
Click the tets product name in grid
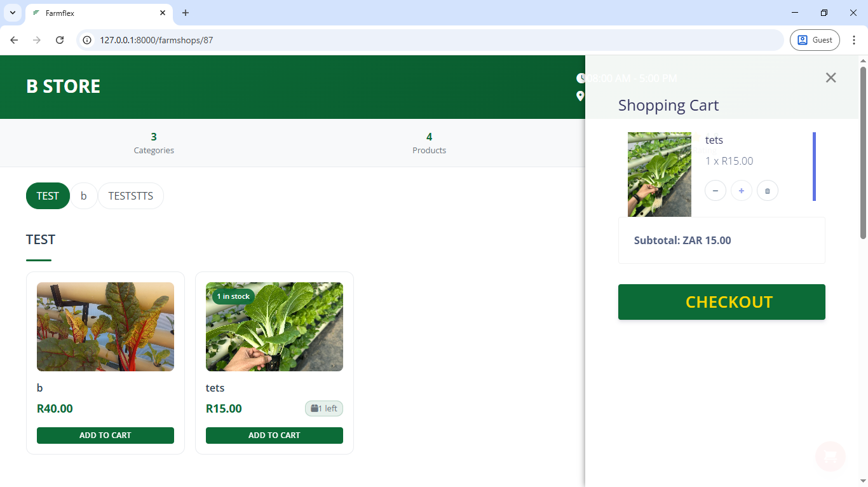tap(215, 388)
